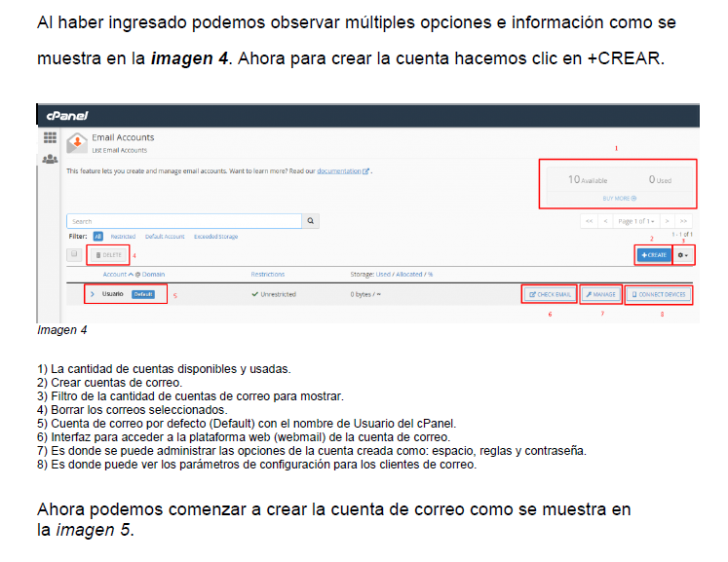Viewport: 728px width, 562px height.
Task: Select the All filter
Action: (x=98, y=237)
